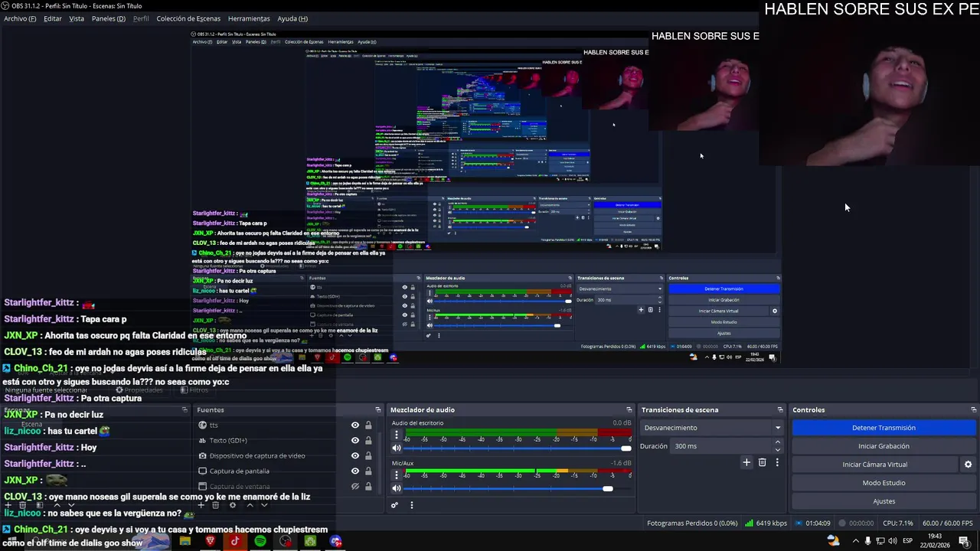Open the Archivo menu
The image size is (980, 551).
(20, 18)
